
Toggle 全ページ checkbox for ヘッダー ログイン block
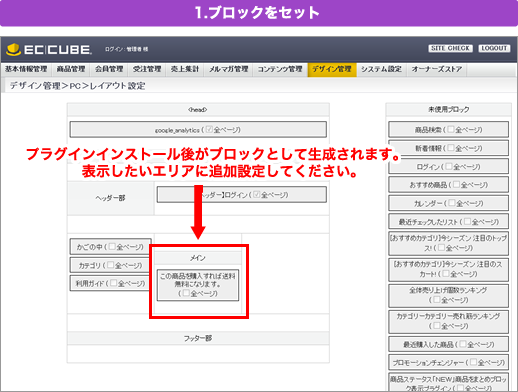pyautogui.click(x=256, y=194)
